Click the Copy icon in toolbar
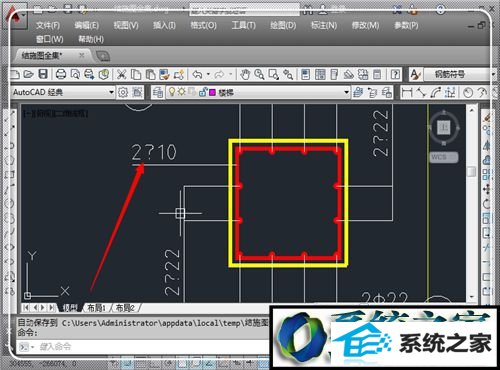Viewport: 500px width, 370px height. [136, 74]
